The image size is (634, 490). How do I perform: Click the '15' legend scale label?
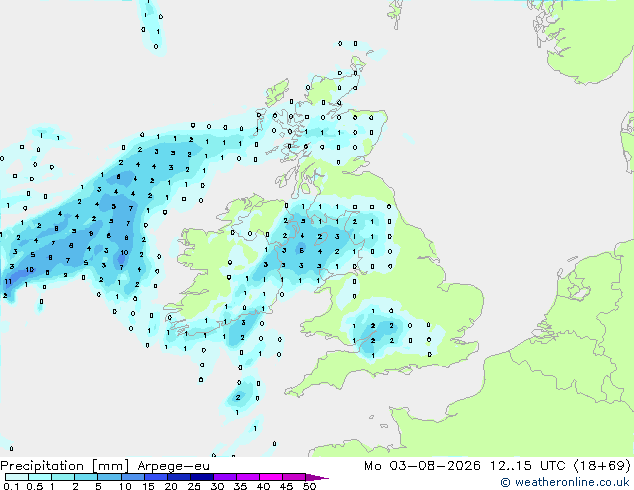[148, 486]
